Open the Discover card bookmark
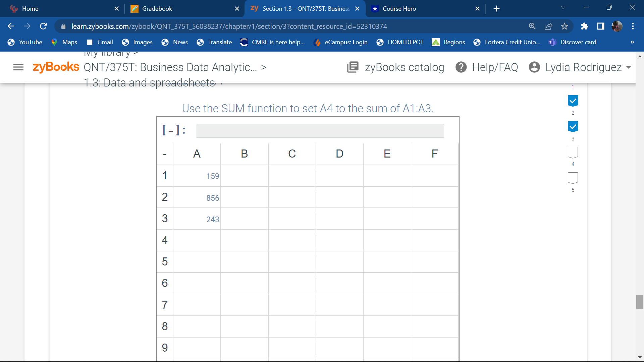The height and width of the screenshot is (362, 644). click(572, 42)
